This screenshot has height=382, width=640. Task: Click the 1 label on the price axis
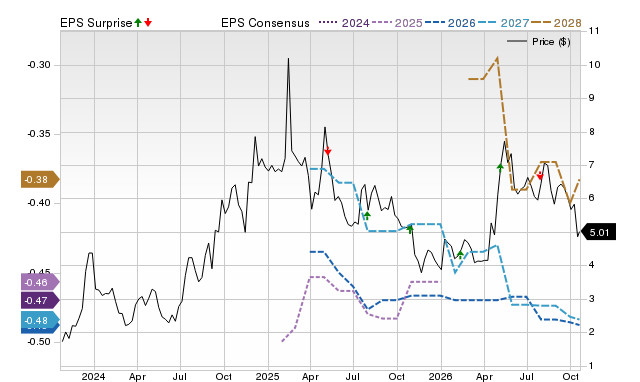click(x=591, y=366)
